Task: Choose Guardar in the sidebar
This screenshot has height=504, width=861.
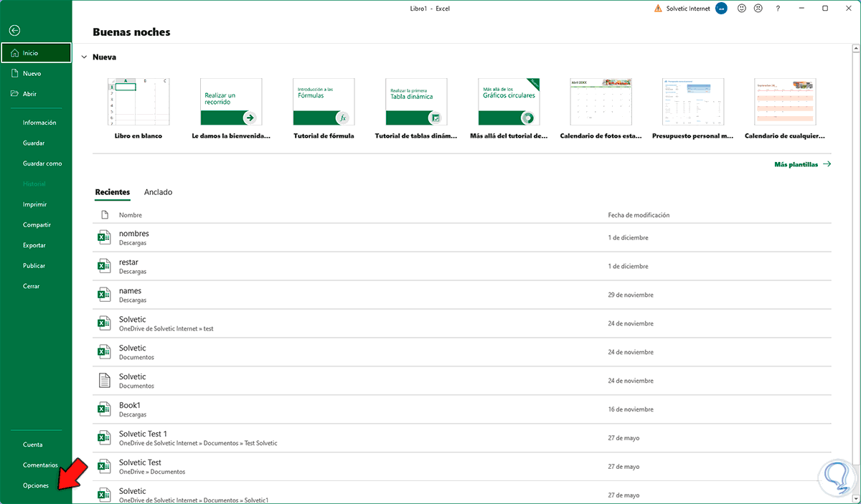Action: pyautogui.click(x=34, y=143)
